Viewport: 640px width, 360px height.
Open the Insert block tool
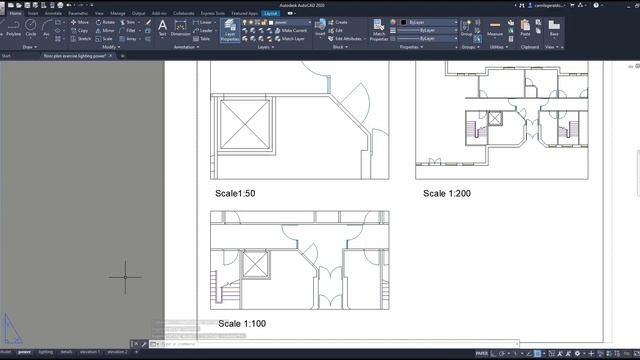320,27
